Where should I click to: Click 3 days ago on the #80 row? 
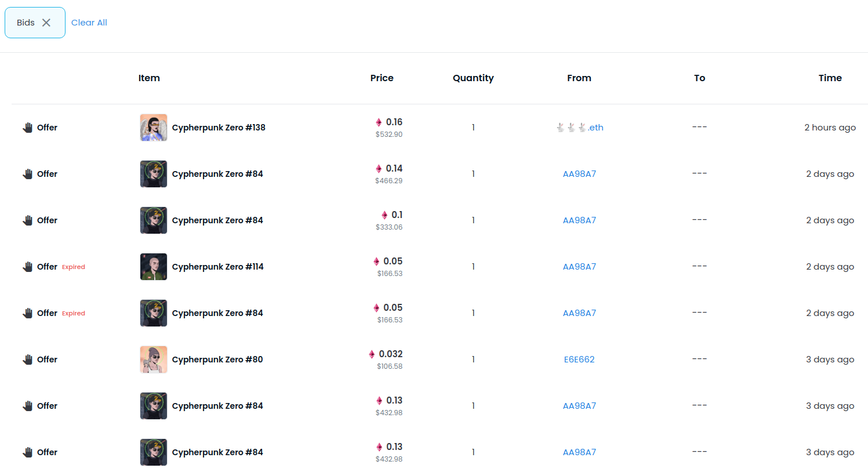830,360
